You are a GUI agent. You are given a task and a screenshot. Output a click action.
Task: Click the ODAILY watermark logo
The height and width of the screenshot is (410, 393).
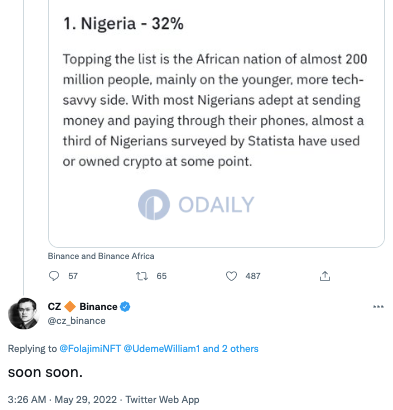196,204
